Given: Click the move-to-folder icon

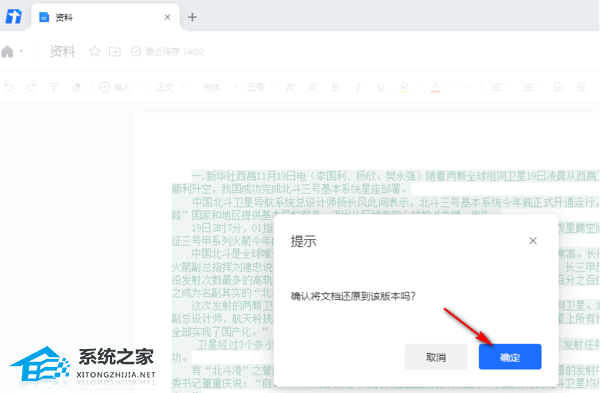Looking at the screenshot, I should 115,51.
